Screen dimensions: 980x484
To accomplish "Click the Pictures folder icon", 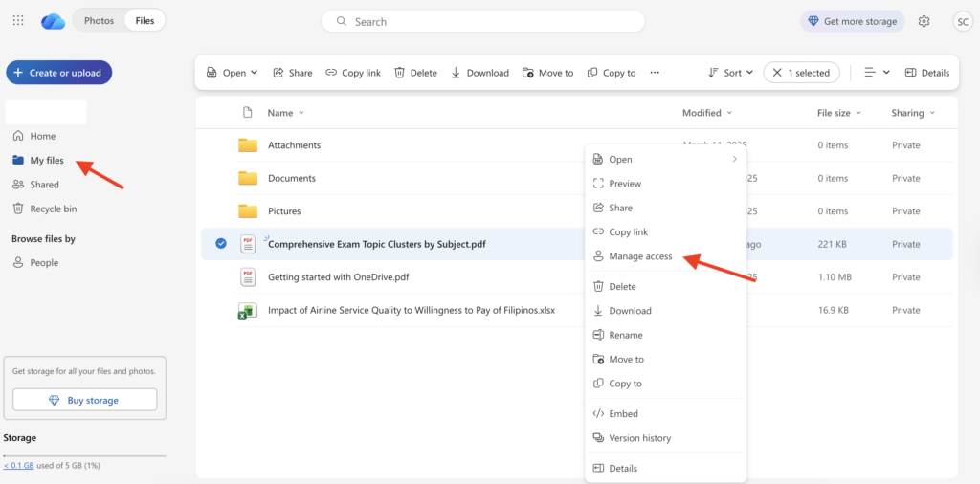I will (248, 211).
